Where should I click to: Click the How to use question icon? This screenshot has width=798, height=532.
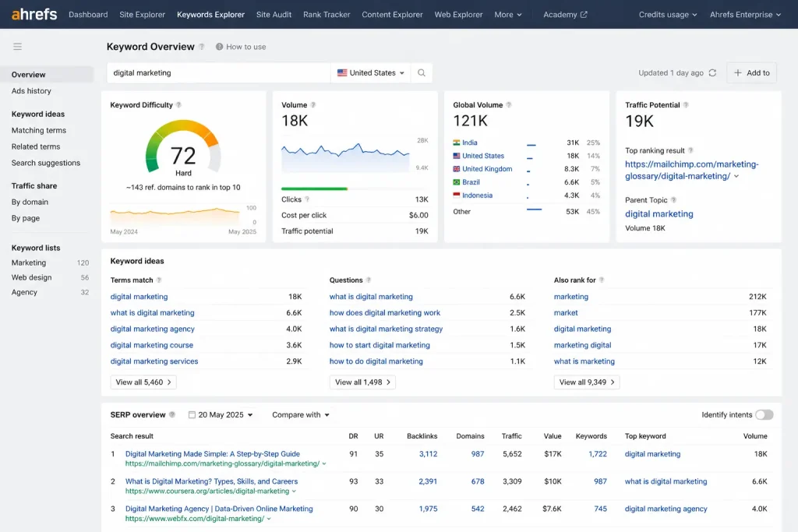(219, 47)
